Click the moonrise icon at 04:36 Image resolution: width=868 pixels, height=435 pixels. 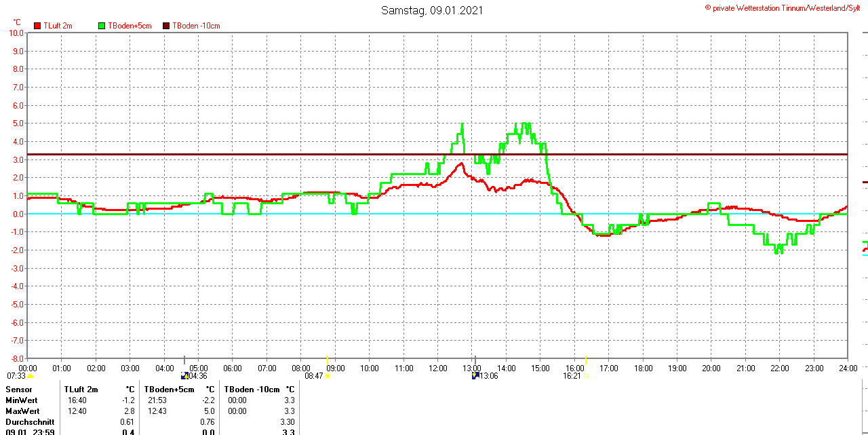[x=184, y=375]
